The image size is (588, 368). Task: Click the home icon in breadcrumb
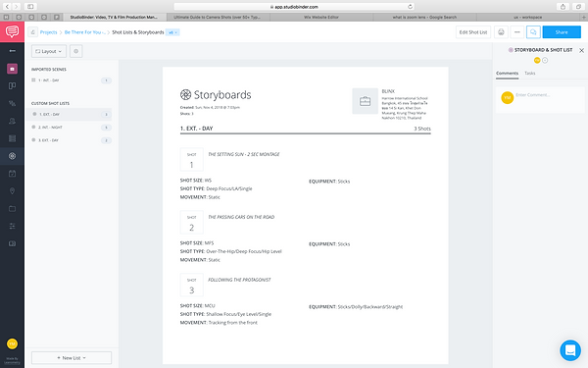point(32,32)
